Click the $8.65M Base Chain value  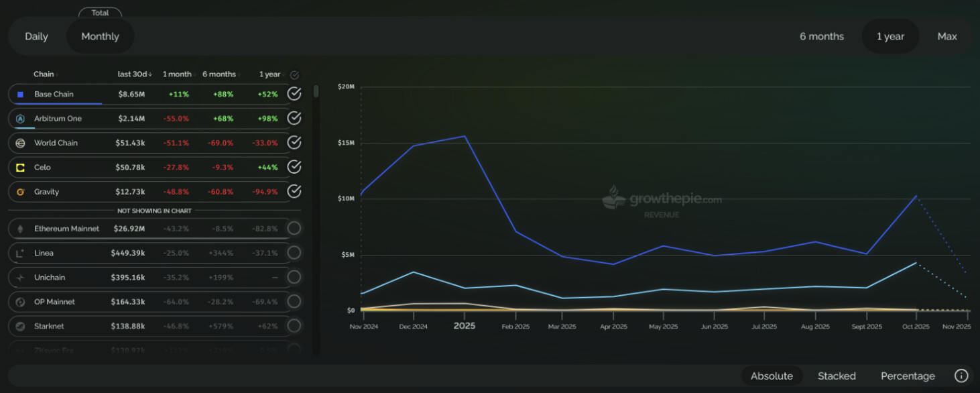[x=131, y=95]
